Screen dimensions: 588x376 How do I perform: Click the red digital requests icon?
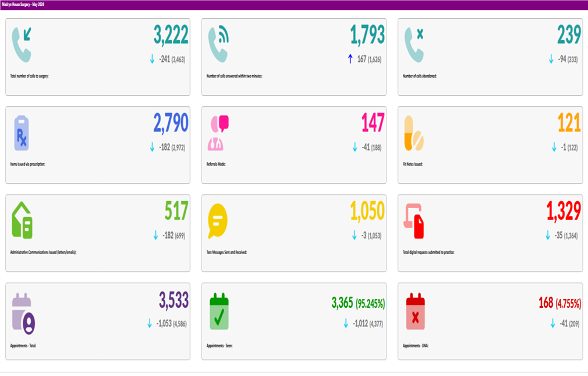[x=414, y=222]
